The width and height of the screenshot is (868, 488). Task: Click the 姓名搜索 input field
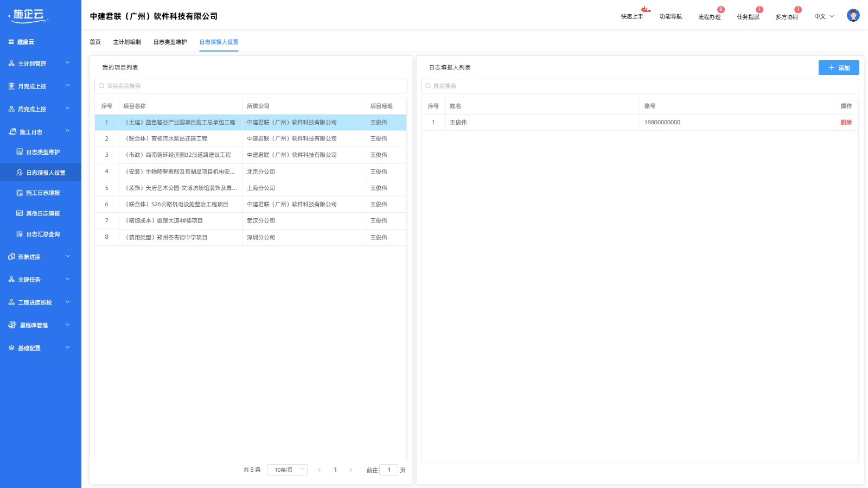tap(640, 86)
